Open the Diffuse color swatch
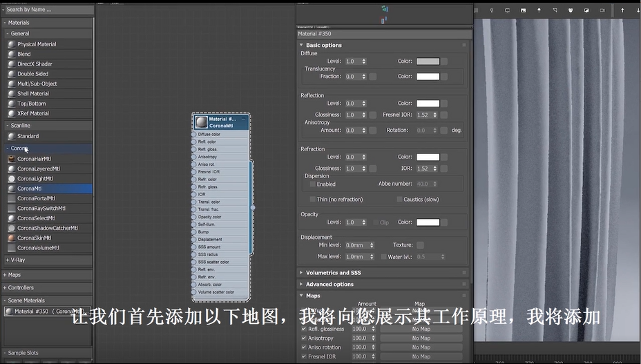Screen dimensions: 641x364 pyautogui.click(x=428, y=61)
